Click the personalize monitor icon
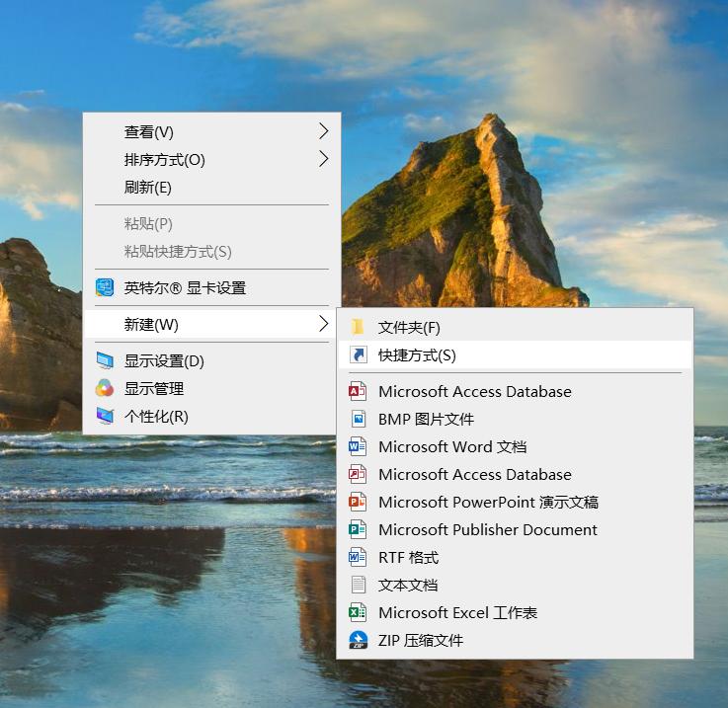Viewport: 728px width, 708px height. point(105,416)
